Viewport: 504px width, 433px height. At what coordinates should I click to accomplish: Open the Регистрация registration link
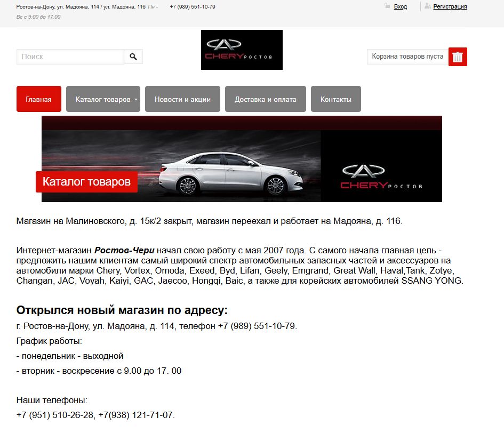(450, 6)
